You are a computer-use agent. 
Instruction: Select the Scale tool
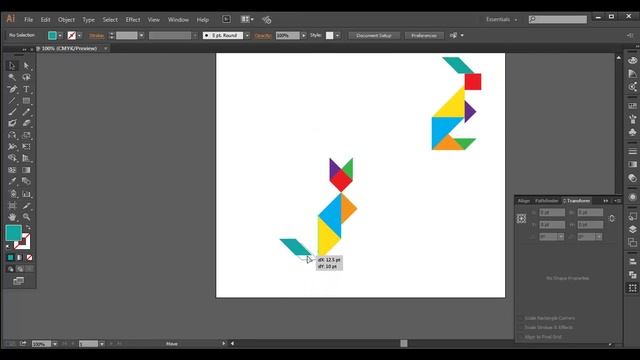point(26,135)
